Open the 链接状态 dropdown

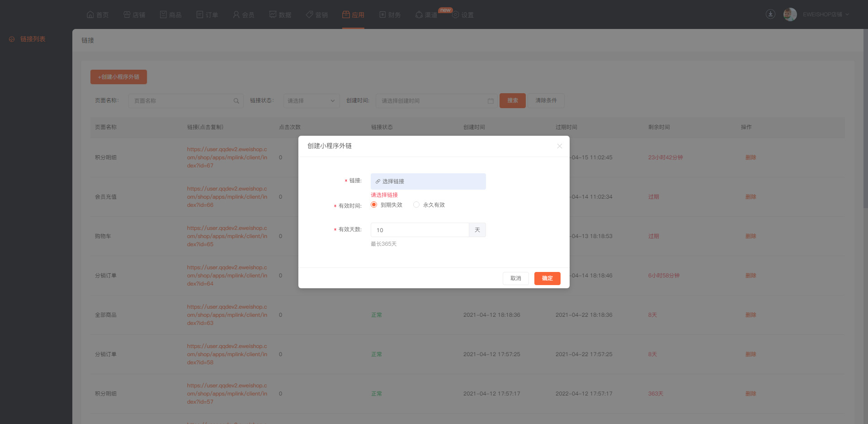[x=311, y=101]
